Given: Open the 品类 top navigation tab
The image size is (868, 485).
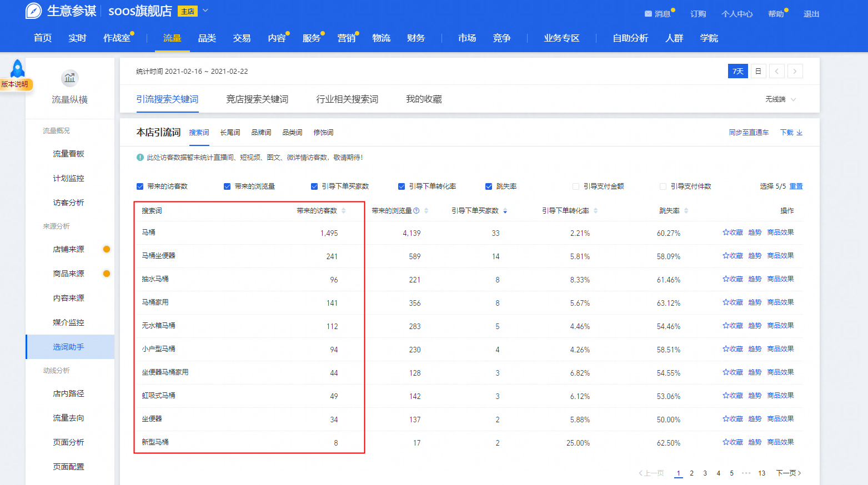Looking at the screenshot, I should click(207, 38).
